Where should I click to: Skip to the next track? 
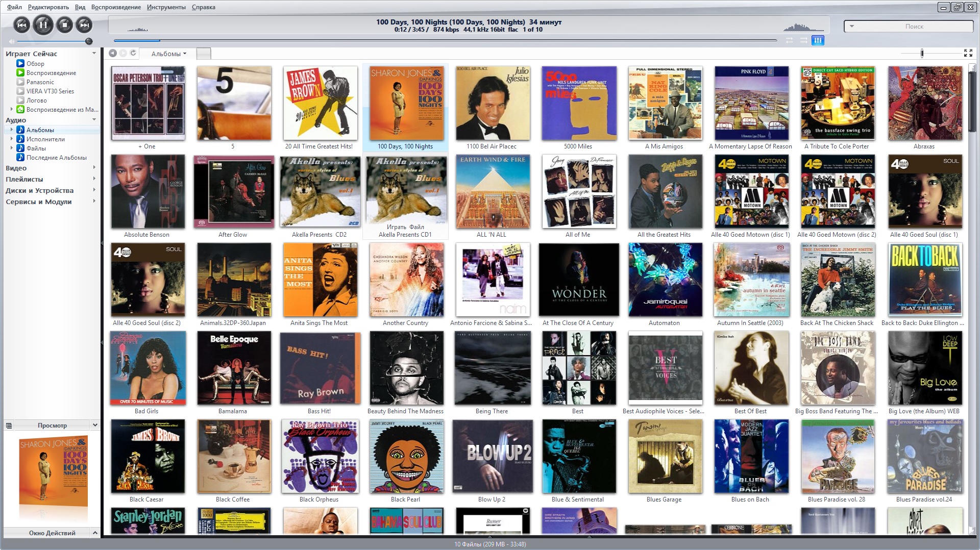coord(85,24)
